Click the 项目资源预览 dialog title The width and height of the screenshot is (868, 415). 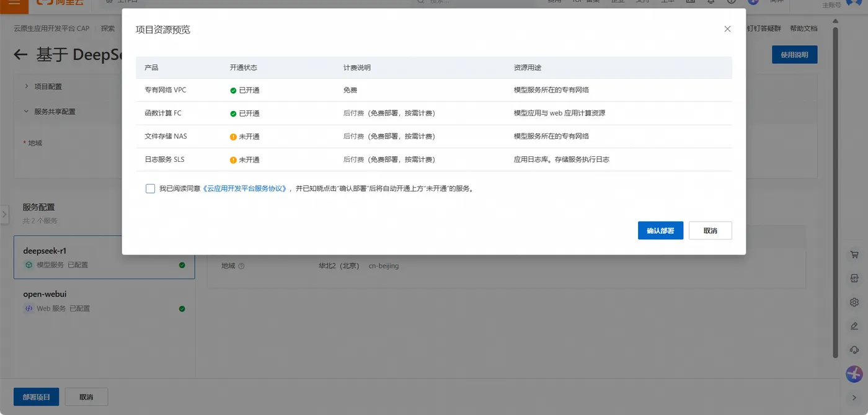click(x=163, y=29)
